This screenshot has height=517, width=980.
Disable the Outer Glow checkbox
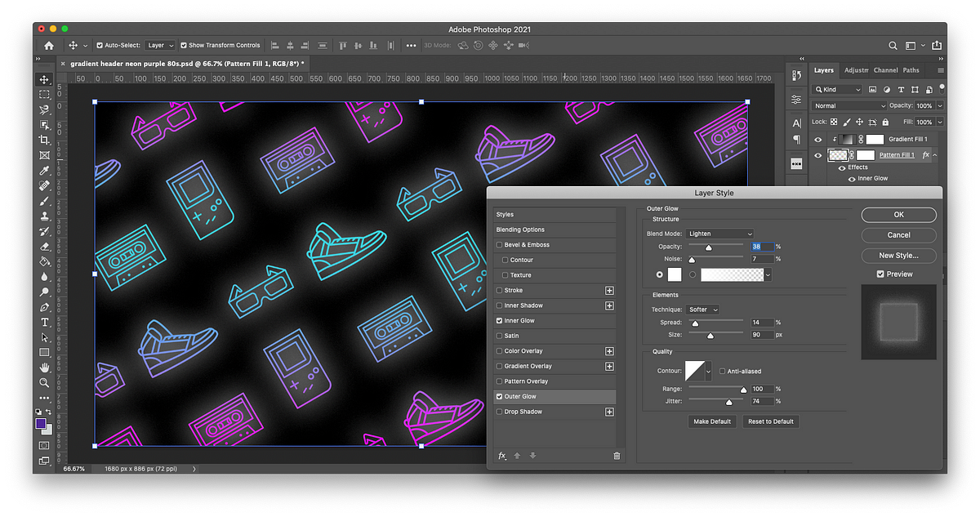[x=500, y=397]
